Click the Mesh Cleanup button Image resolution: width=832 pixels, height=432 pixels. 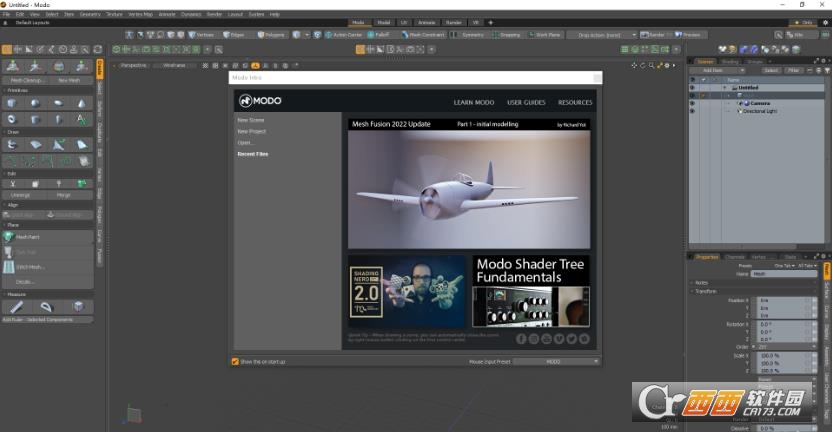(26, 80)
